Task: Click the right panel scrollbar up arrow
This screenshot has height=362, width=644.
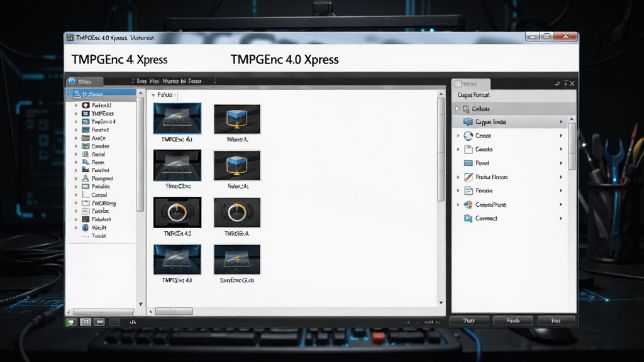Action: pos(572,119)
